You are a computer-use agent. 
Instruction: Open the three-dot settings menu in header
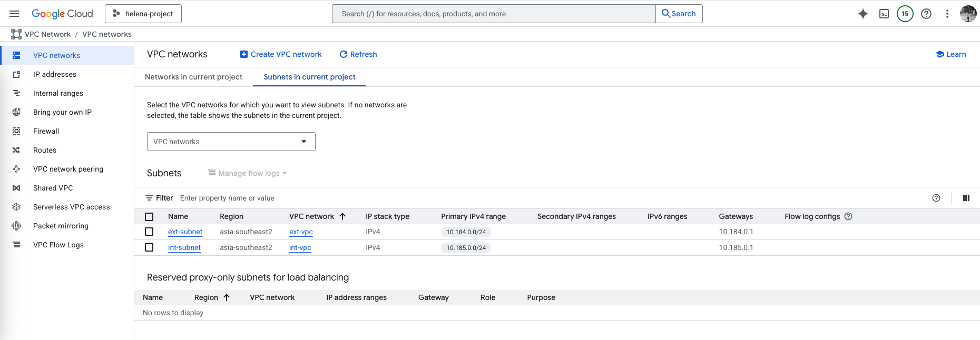coord(947,14)
